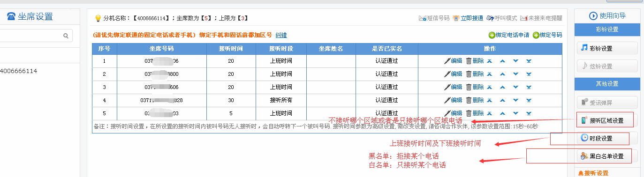Move row 2 down with down arrow
Viewport: 644px width, 177px height.
(x=515, y=74)
